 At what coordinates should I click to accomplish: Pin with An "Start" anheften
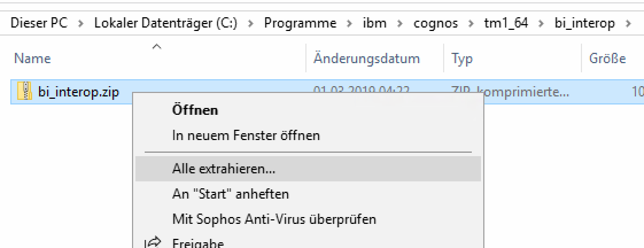coord(230,194)
